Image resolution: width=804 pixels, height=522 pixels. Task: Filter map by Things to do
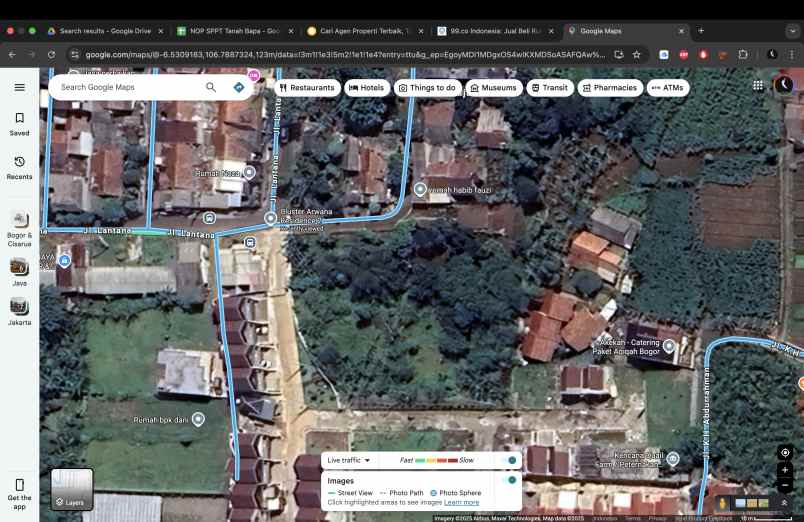tap(428, 88)
